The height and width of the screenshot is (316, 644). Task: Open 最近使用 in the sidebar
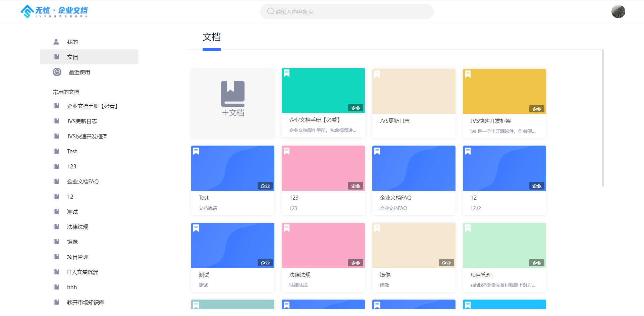tap(79, 72)
